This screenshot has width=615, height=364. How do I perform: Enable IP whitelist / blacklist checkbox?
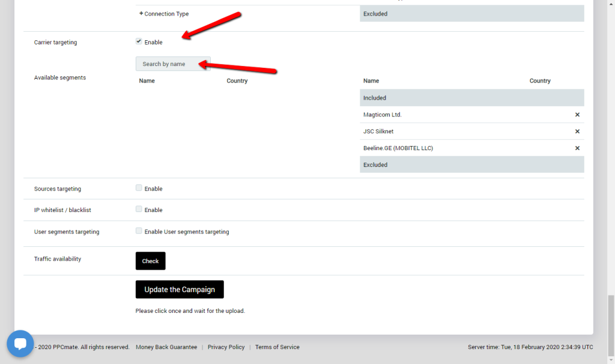pos(139,210)
